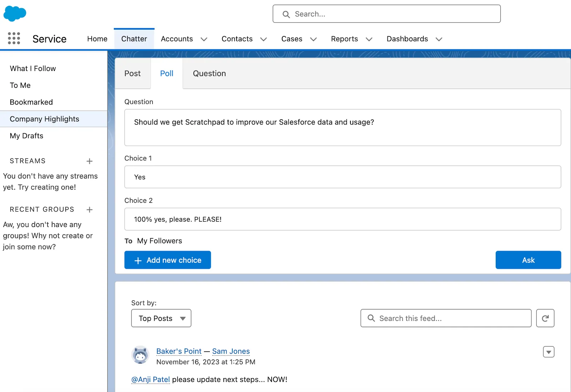Select the Poll publisher tab
Screen dimensions: 571x392
167,74
